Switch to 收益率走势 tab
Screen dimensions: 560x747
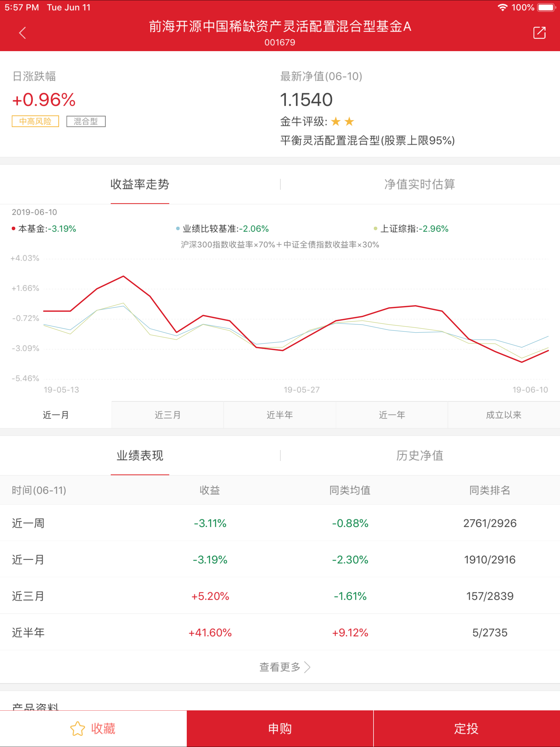[x=140, y=184]
